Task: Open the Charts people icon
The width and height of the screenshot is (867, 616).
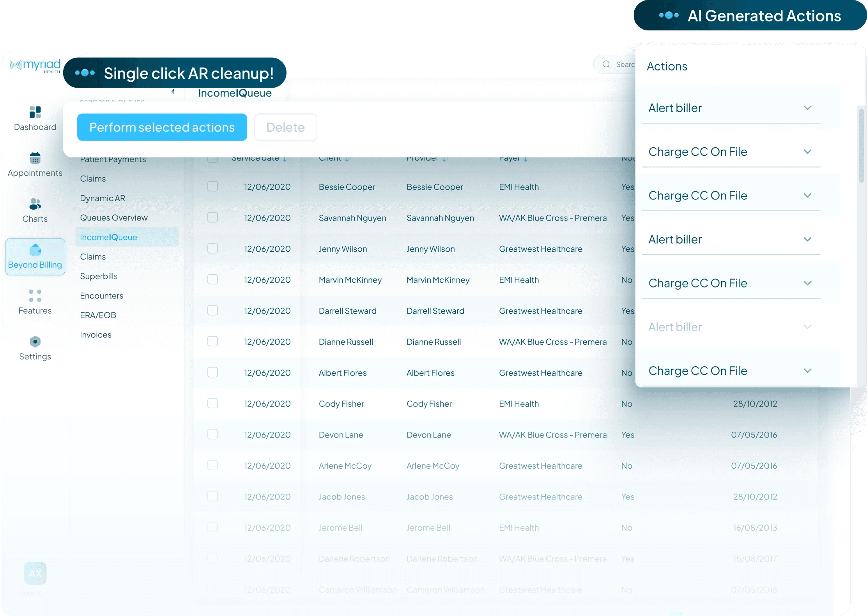Action: click(x=35, y=204)
